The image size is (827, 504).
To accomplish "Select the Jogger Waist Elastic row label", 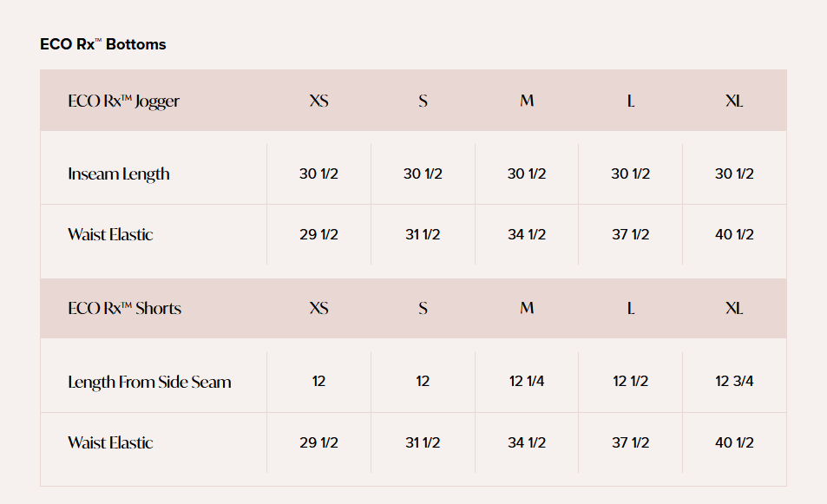I will (x=110, y=234).
